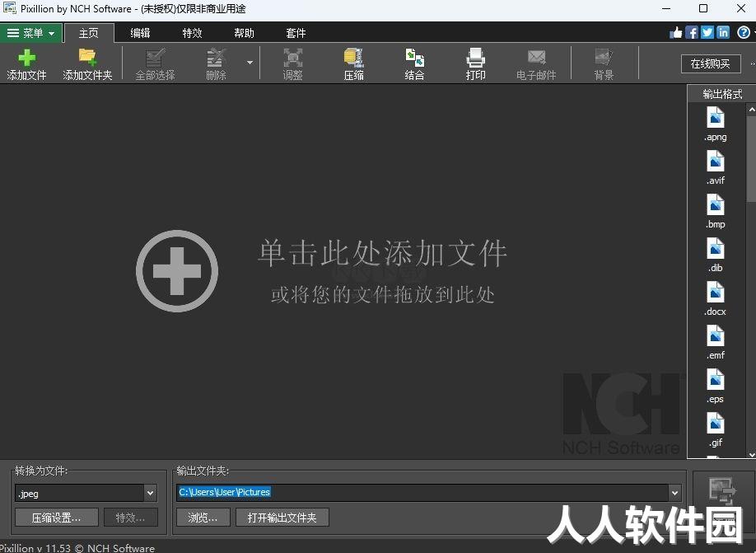Viewport: 756px width, 553px height.
Task: Click the 添加文件 (Add File) toolbar icon
Action: click(26, 63)
